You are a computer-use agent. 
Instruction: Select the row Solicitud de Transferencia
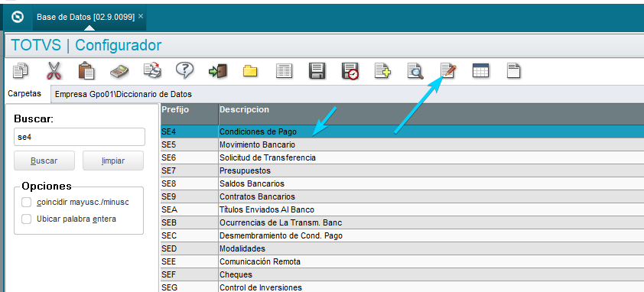(402, 157)
